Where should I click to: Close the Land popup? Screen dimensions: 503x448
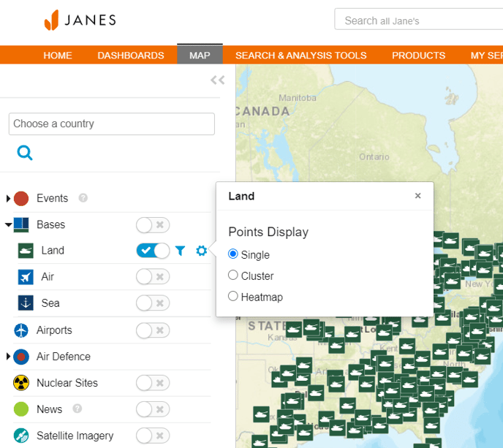pyautogui.click(x=417, y=196)
